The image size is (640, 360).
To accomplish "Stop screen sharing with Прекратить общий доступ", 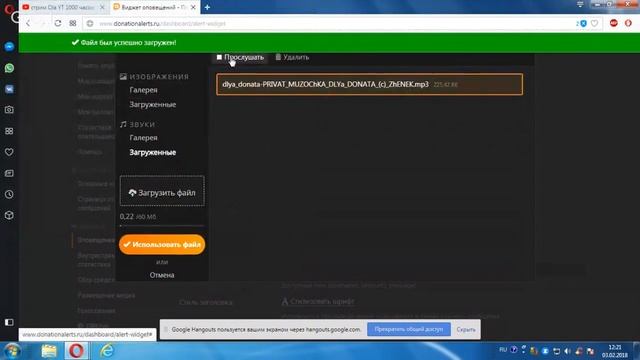I will pos(409,329).
